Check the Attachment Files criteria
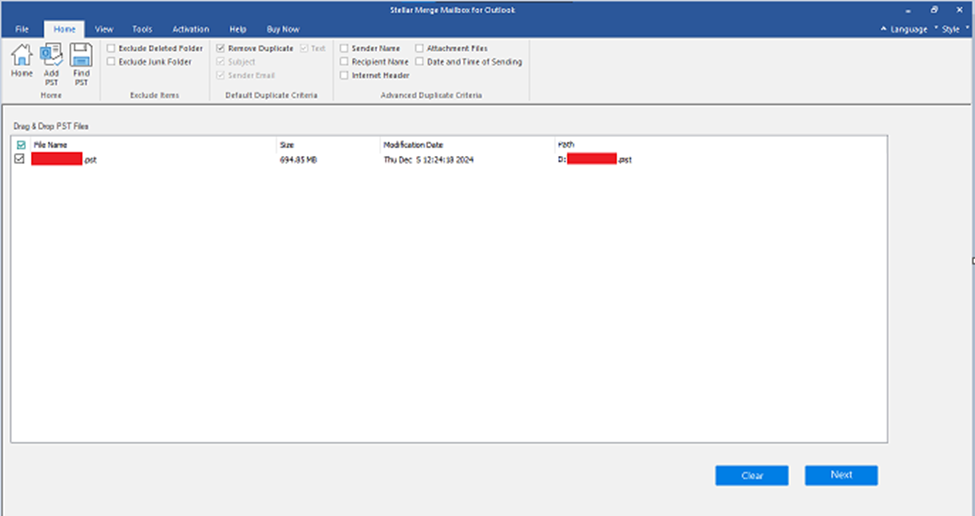Screen dimensions: 975x516 point(419,48)
